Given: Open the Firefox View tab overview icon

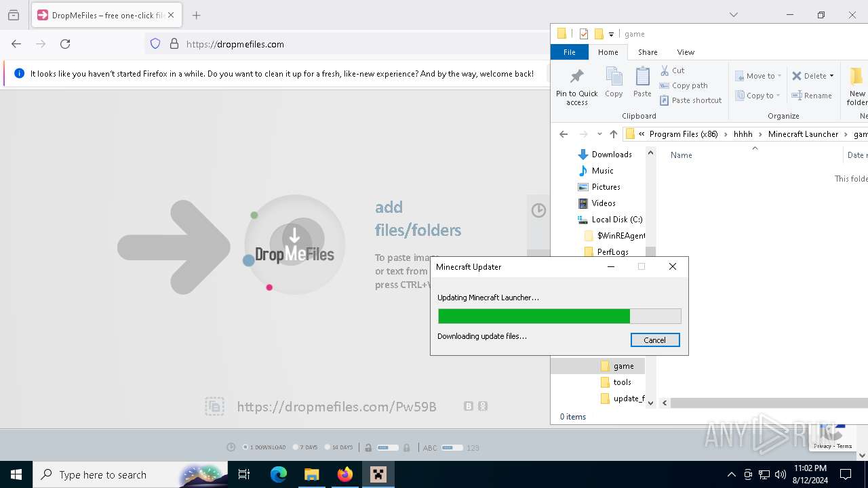Looking at the screenshot, I should click(x=14, y=15).
